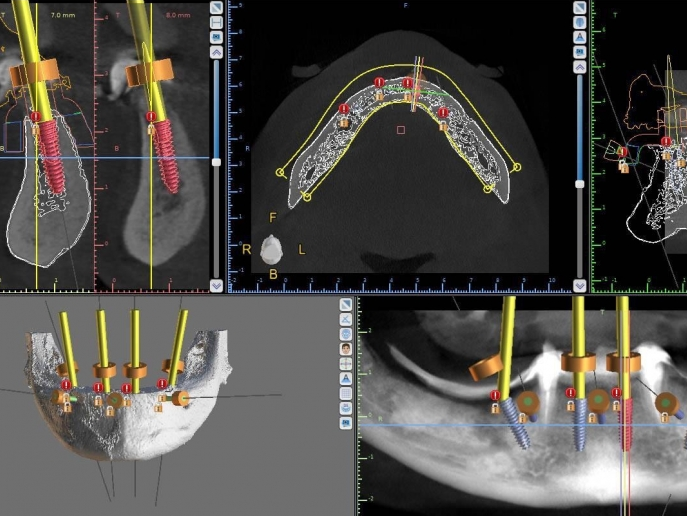Click up arrow above axial slice slider
The height and width of the screenshot is (516, 687).
pyautogui.click(x=580, y=66)
